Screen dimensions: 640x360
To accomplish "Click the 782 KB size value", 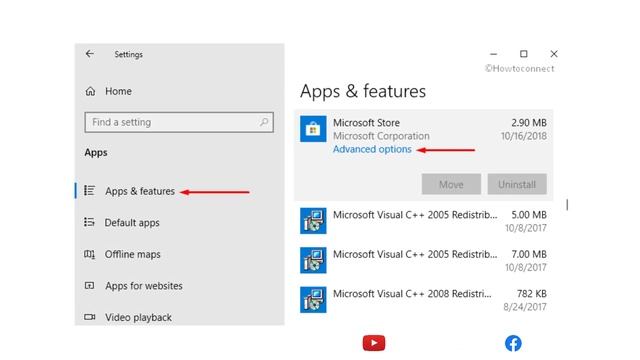I will (531, 293).
